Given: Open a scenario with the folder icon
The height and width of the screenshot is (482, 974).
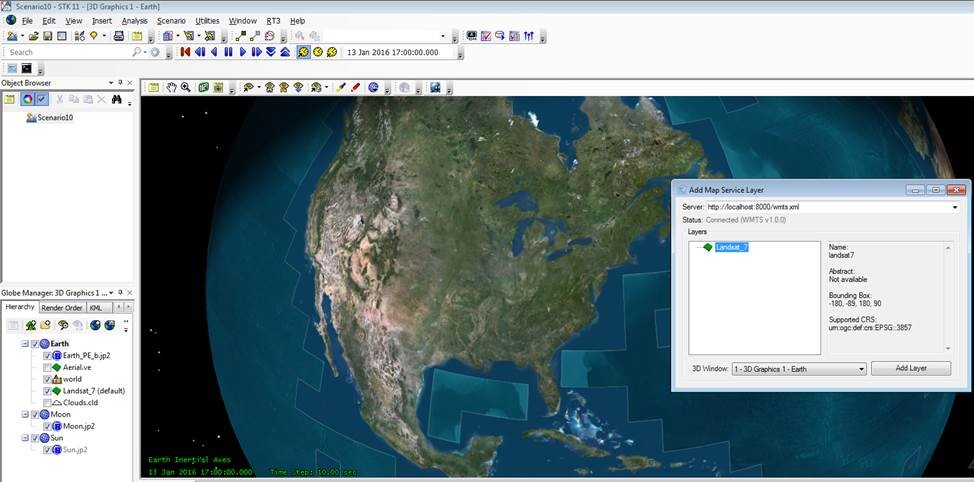Looking at the screenshot, I should tap(34, 37).
